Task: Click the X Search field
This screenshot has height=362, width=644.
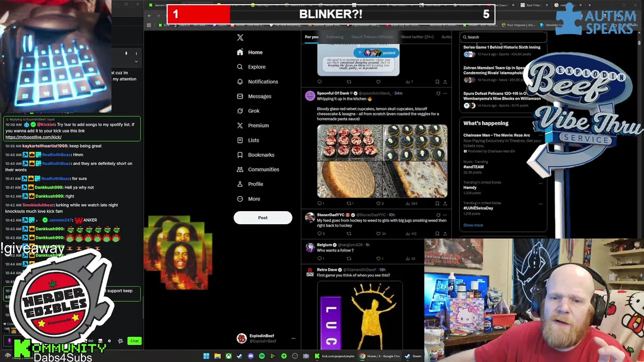Action: coord(503,37)
